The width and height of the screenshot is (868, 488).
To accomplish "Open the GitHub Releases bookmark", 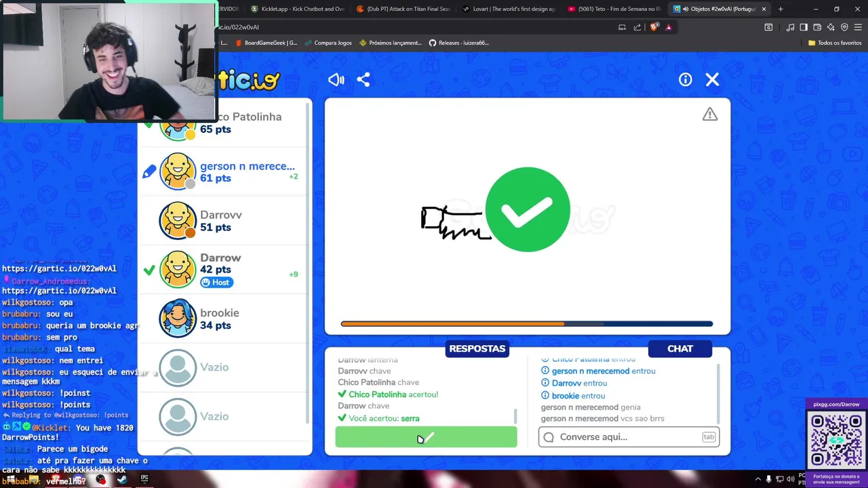I will click(459, 43).
